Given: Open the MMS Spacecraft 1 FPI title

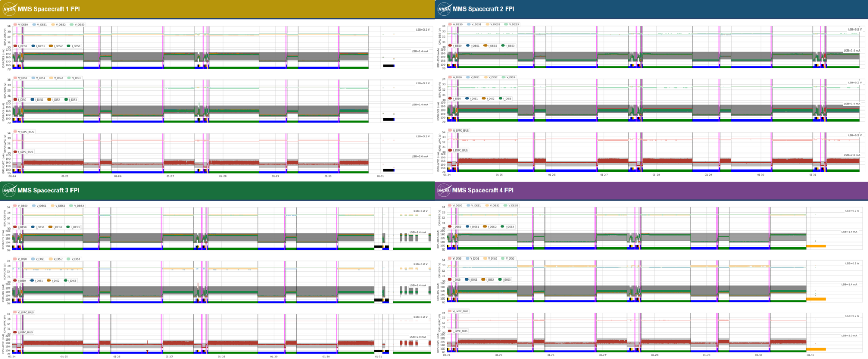Looking at the screenshot, I should click(x=48, y=9).
